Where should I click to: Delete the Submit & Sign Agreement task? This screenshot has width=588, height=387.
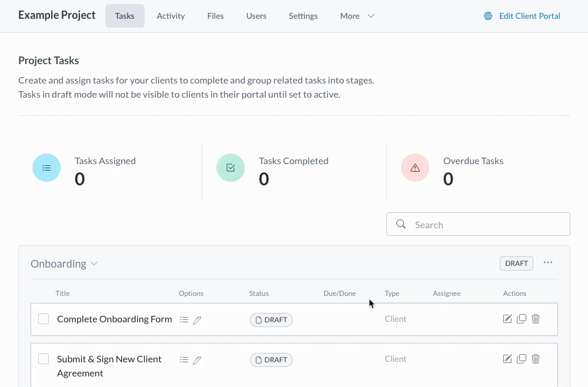536,359
